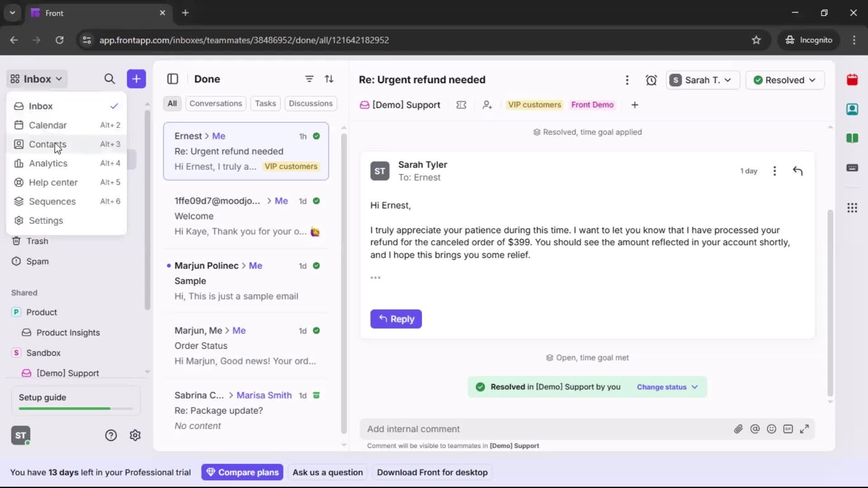Screen dimensions: 868x488
Task: Insert an emoji into the comment field
Action: [772, 429]
